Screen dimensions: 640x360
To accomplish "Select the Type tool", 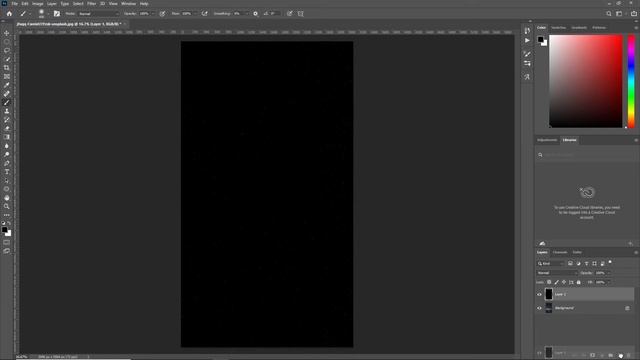I will click(x=7, y=172).
